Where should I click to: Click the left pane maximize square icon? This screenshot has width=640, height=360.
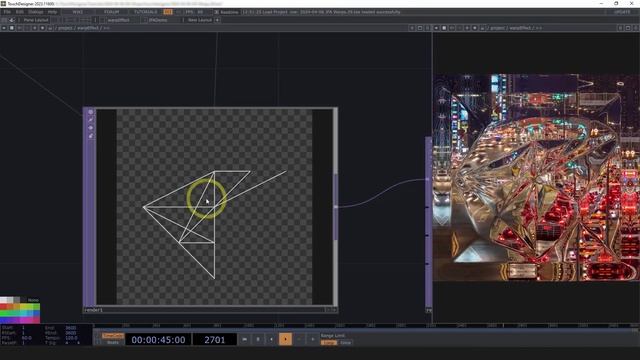point(420,28)
